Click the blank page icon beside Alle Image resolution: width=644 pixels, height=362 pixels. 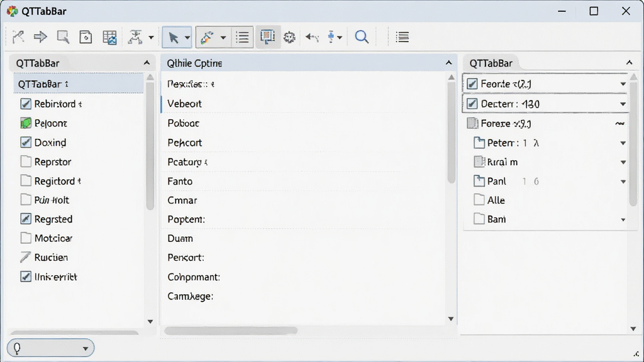(479, 199)
